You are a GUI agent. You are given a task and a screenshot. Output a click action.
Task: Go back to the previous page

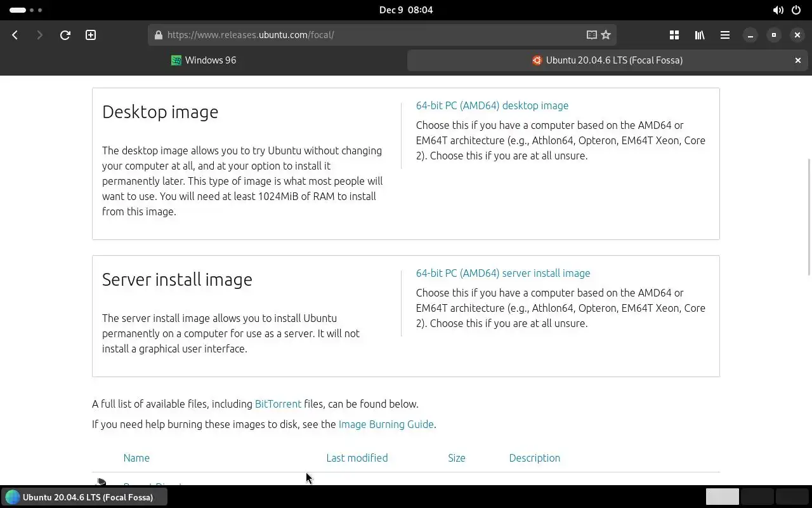[x=15, y=35]
